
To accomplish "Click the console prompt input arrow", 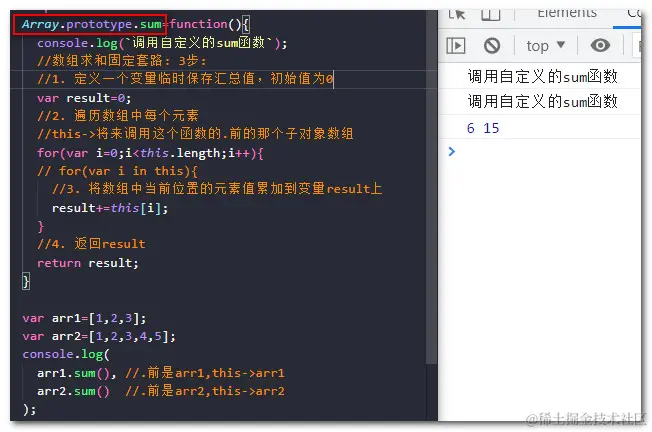I will [x=452, y=151].
